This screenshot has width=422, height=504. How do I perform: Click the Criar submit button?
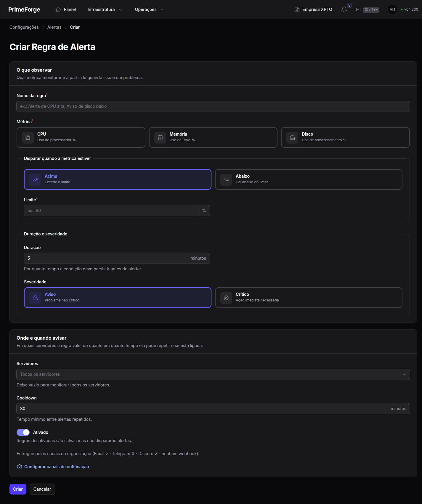coord(18,489)
